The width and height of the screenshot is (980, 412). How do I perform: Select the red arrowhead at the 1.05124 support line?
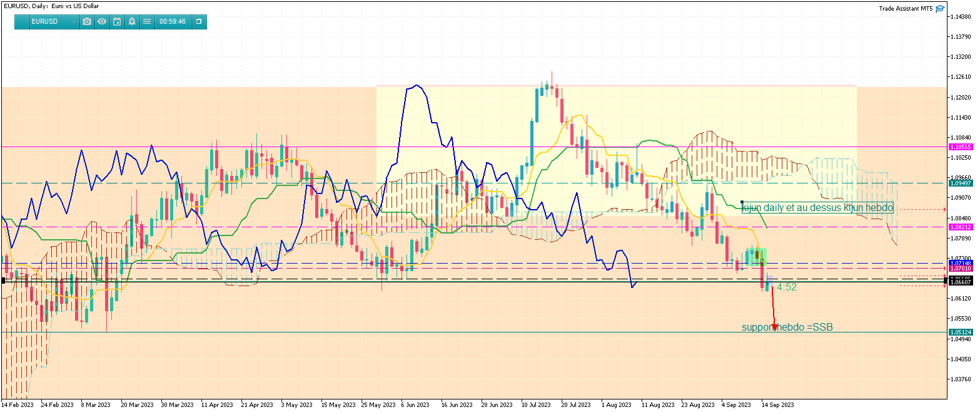click(x=775, y=327)
